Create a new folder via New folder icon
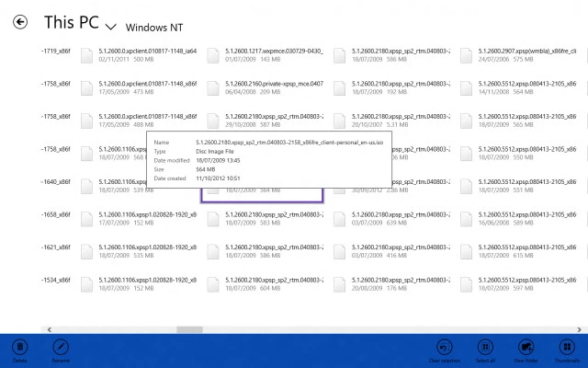Screen dimensions: 588x368 [527, 348]
